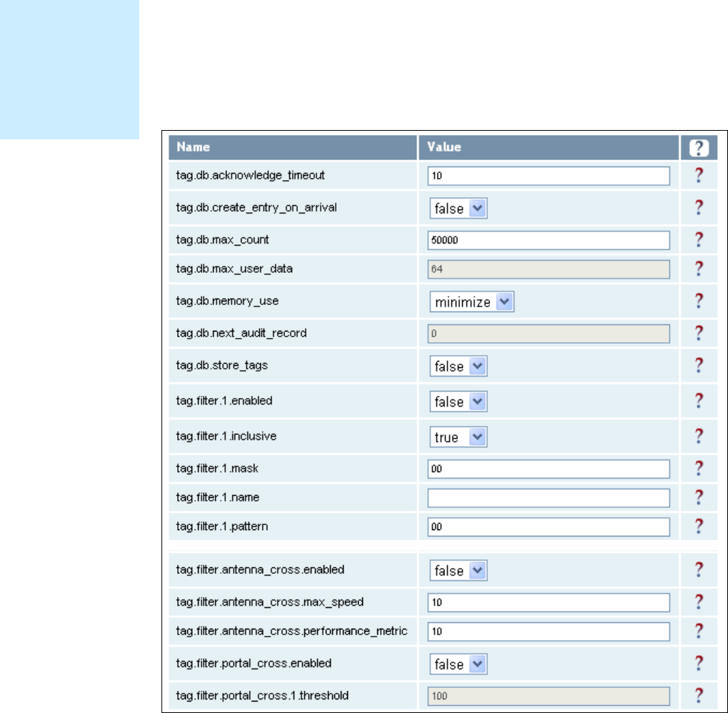Viewport: 728px width, 713px height.
Task: Click the tag.filter.1.pattern input field
Action: [548, 527]
